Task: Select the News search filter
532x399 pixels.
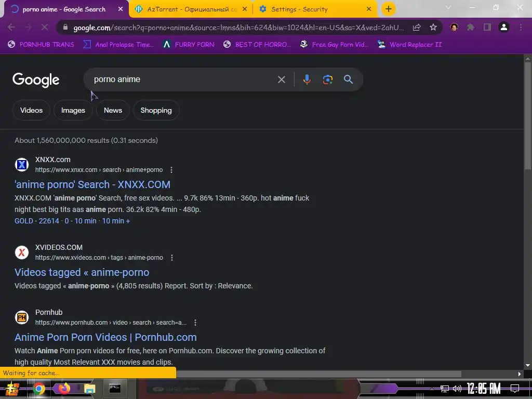Action: (x=113, y=110)
